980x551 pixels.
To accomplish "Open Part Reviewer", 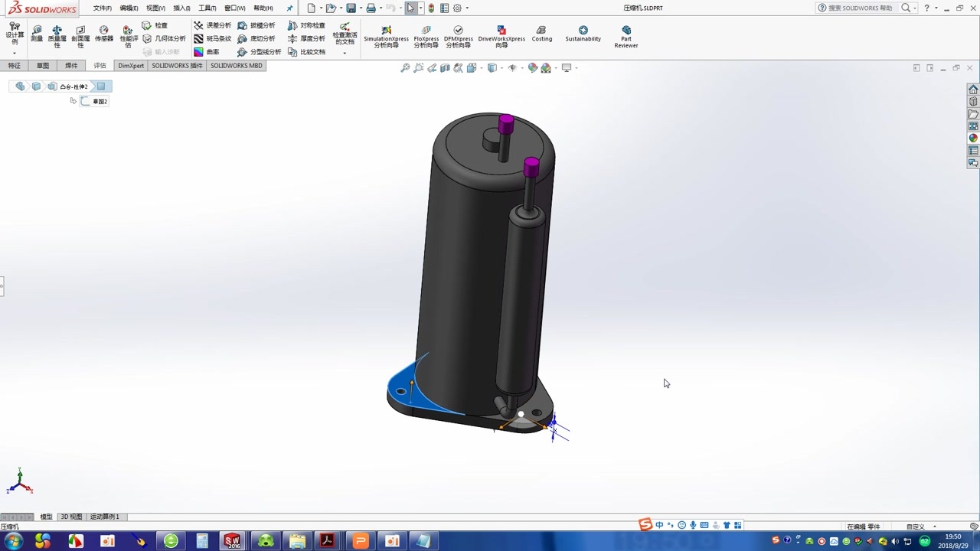I will [x=626, y=36].
